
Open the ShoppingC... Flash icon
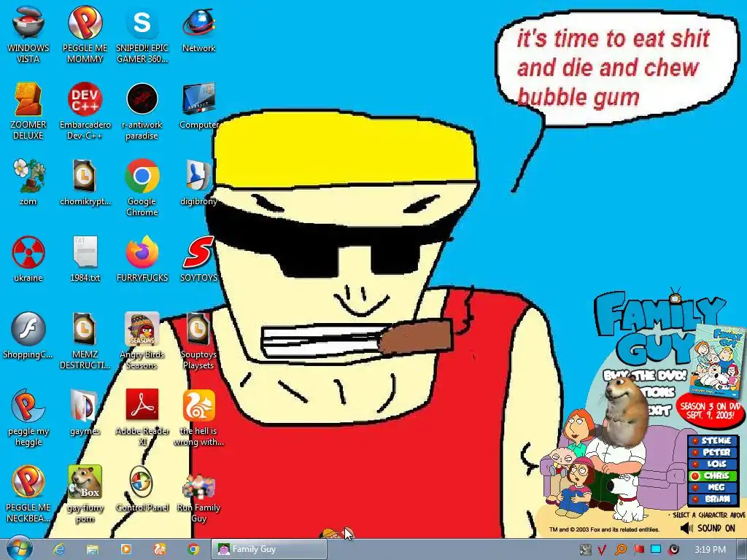tap(28, 335)
